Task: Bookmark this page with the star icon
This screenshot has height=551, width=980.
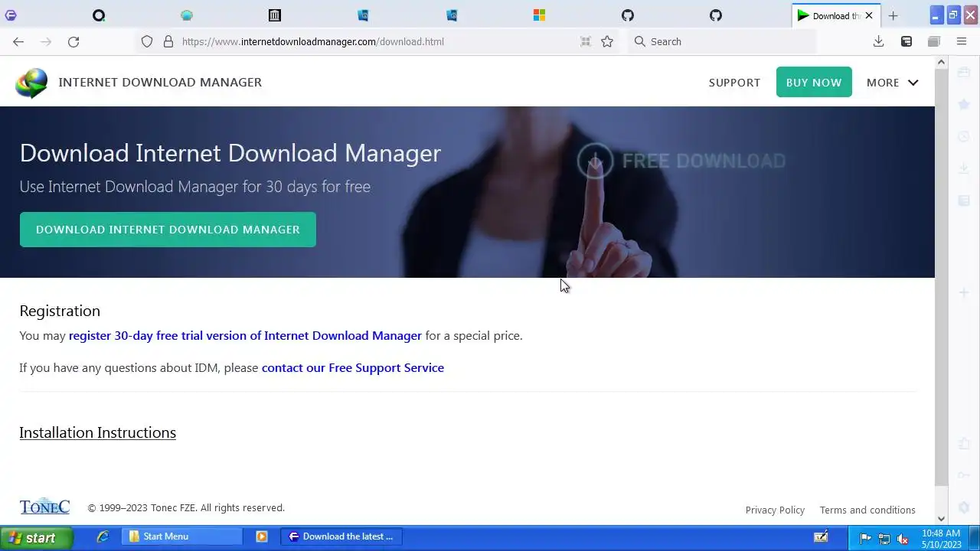Action: tap(607, 41)
